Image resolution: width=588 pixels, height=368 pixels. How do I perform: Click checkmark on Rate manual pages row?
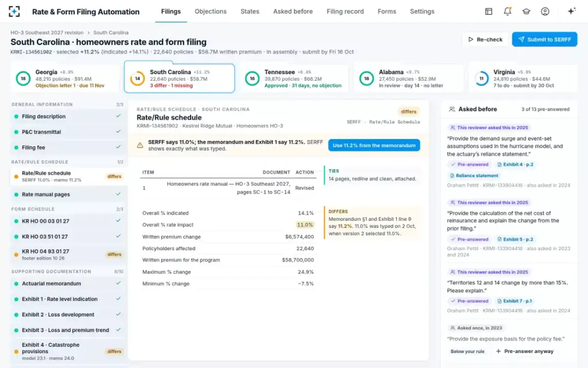click(x=118, y=194)
